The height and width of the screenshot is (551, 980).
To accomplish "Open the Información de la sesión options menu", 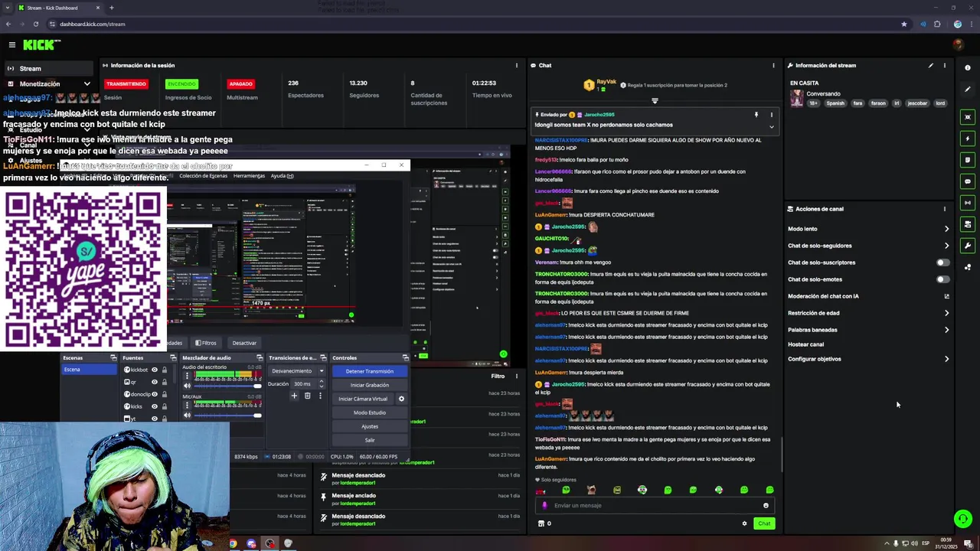I will [x=517, y=66].
